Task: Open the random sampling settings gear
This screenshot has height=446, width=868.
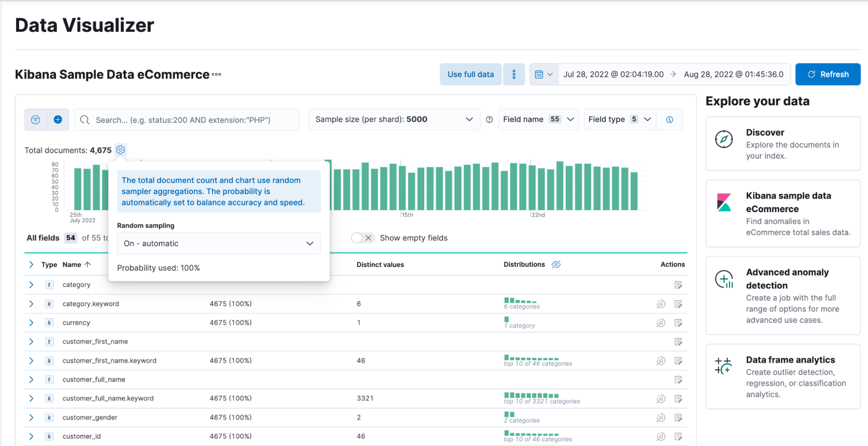Action: 120,150
